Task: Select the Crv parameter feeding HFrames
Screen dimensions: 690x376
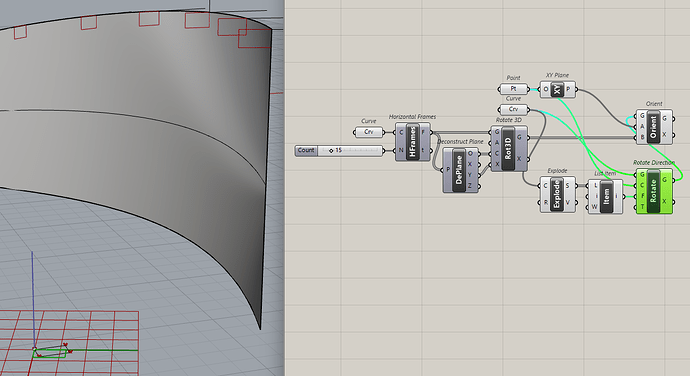Action: coord(369,132)
